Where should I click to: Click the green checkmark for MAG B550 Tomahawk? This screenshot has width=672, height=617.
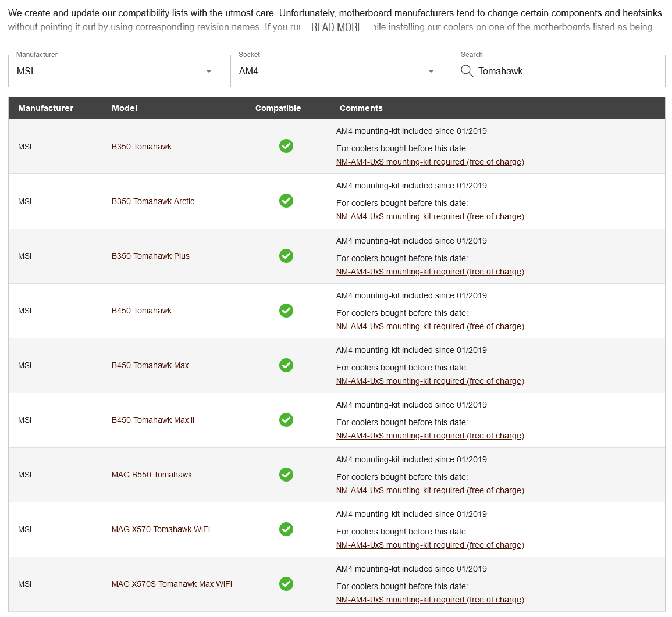click(x=286, y=475)
